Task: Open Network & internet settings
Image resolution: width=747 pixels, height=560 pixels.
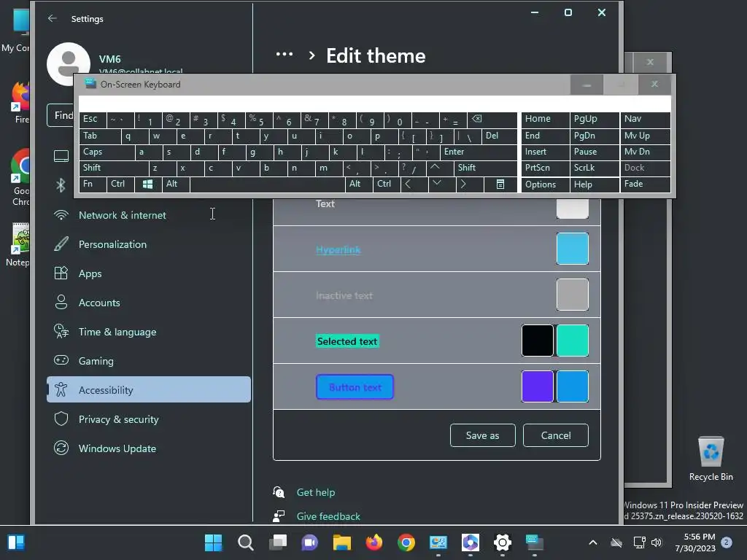Action: [149, 215]
